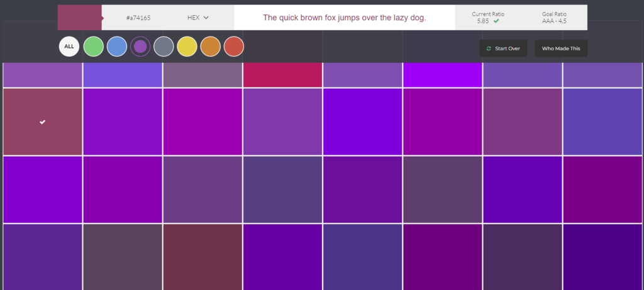Open the HEX format dropdown
The height and width of the screenshot is (290, 644).
198,18
